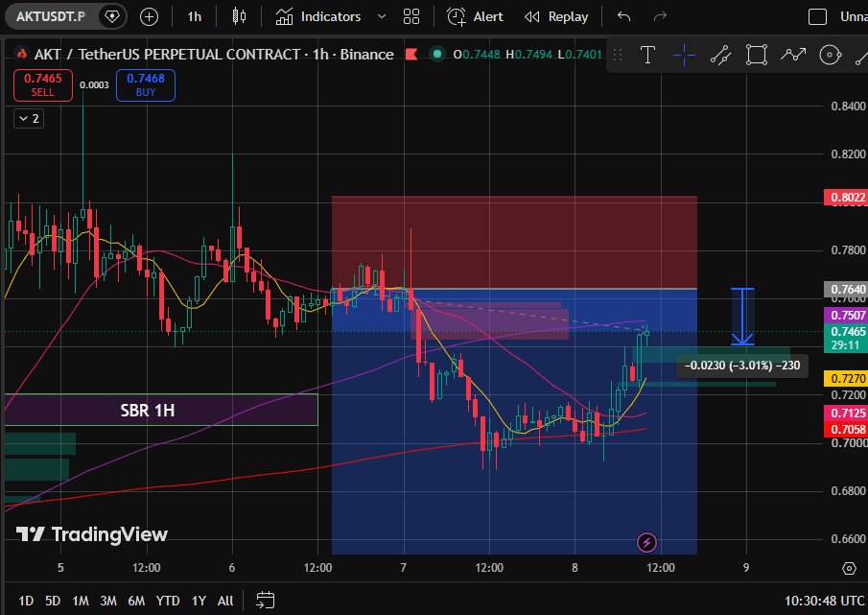The width and height of the screenshot is (868, 615).
Task: Set range to 6M
Action: click(136, 601)
